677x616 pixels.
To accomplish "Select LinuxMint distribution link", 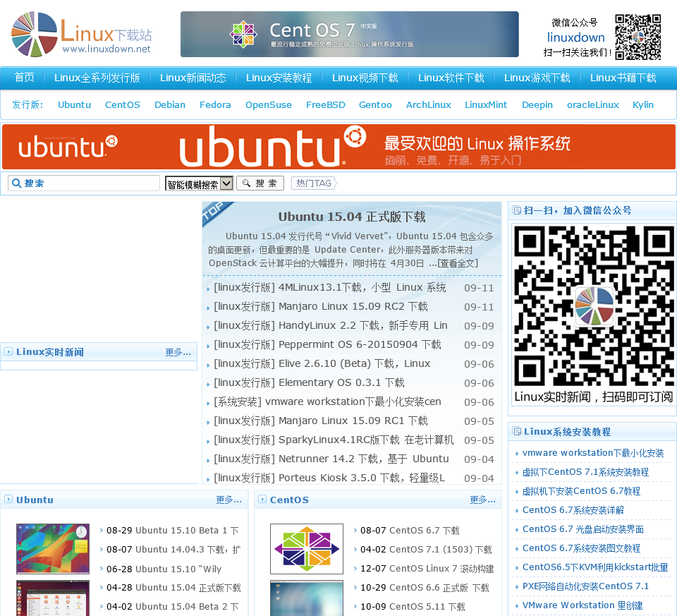I will click(x=486, y=104).
